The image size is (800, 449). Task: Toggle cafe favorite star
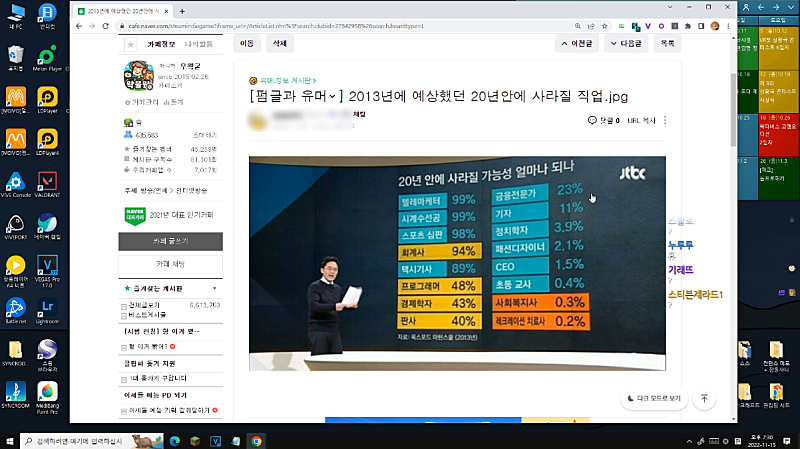[x=130, y=45]
